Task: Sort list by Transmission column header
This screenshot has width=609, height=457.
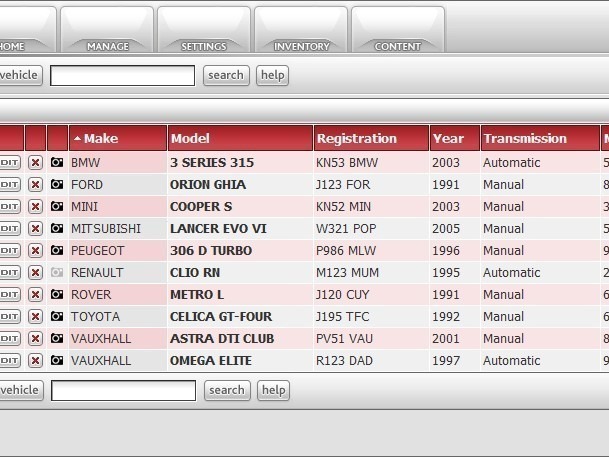Action: pos(524,139)
